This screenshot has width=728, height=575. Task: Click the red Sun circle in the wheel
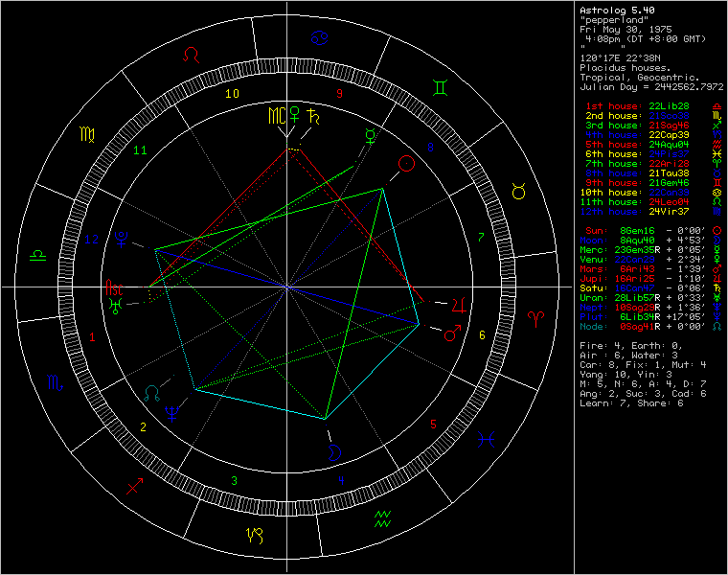pyautogui.click(x=406, y=164)
